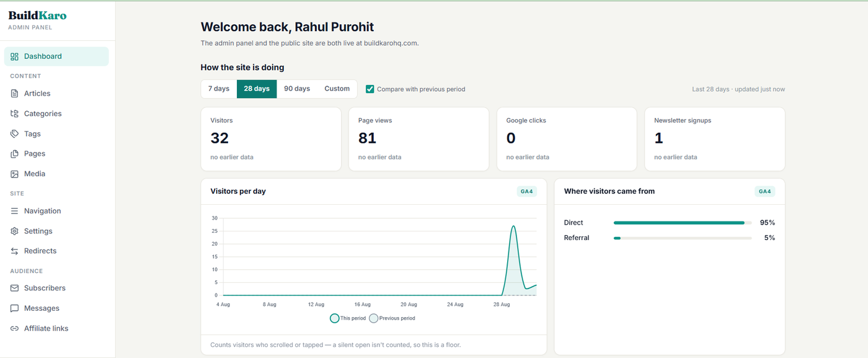Select the Dashboard menu item
This screenshot has height=358, width=868.
pyautogui.click(x=56, y=56)
